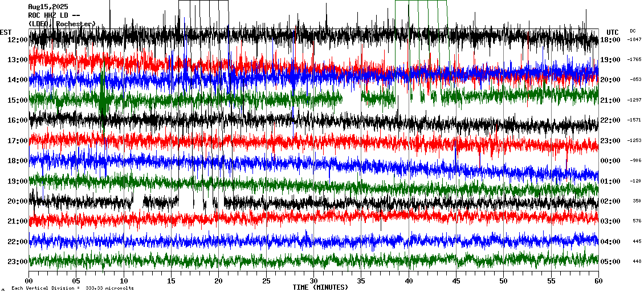Click the TIME (MINUTES) axis title
The image size is (644, 296).
tap(320, 287)
